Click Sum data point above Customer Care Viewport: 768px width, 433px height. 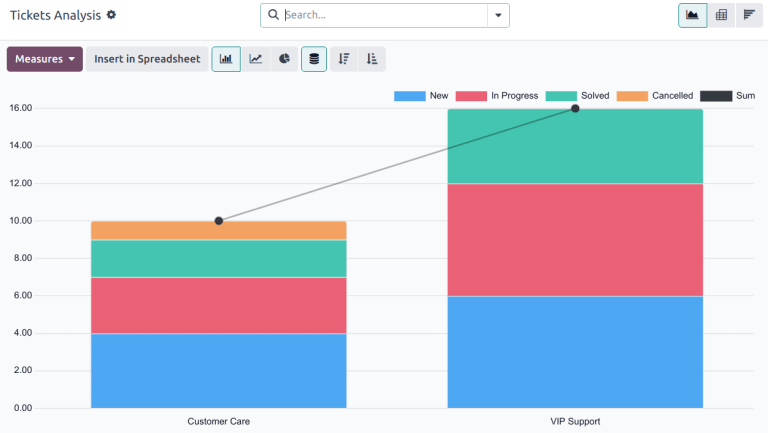pos(219,221)
